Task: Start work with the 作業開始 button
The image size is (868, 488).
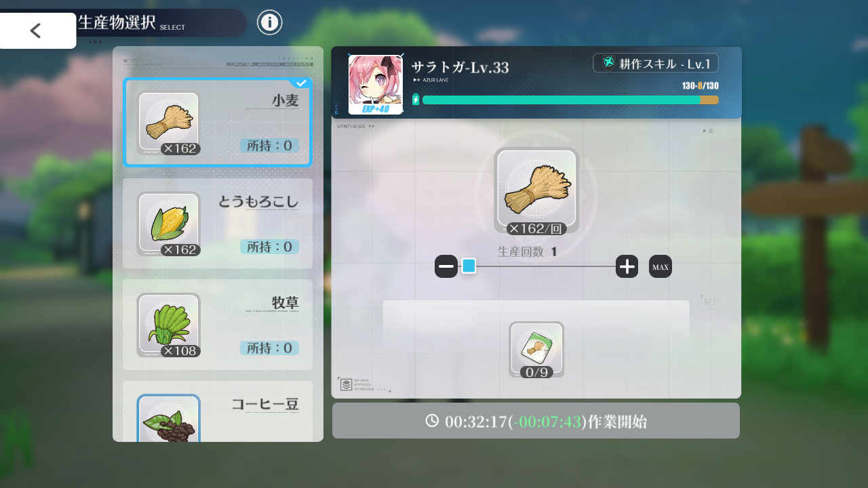Action: pyautogui.click(x=536, y=421)
